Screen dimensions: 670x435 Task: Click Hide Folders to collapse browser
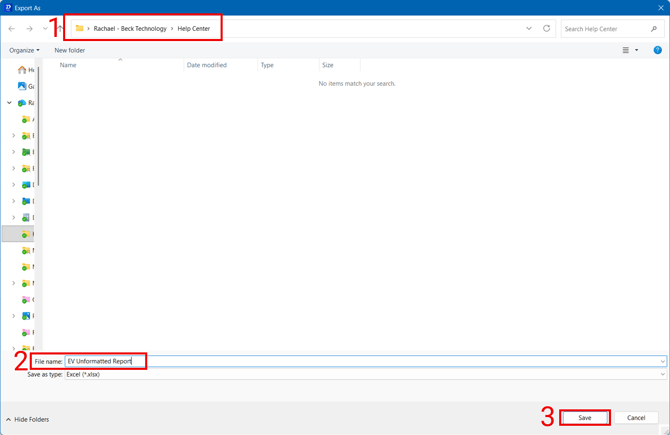coord(28,420)
